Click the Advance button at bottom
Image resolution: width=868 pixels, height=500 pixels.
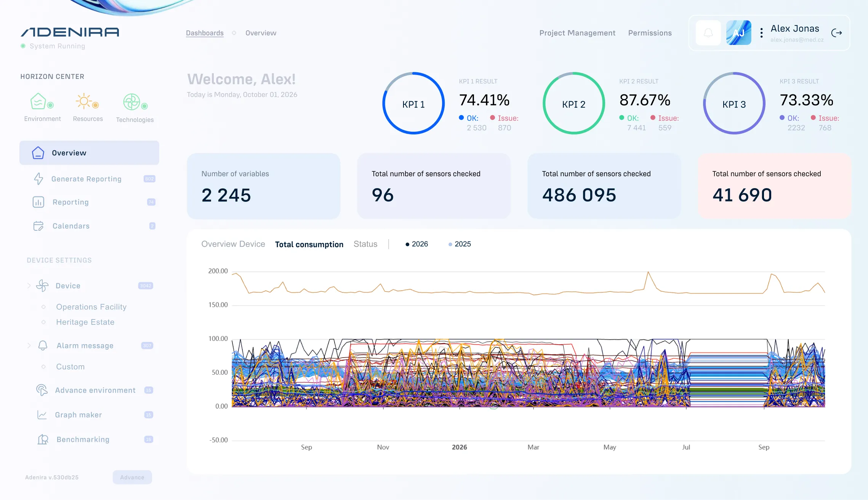[x=132, y=477]
